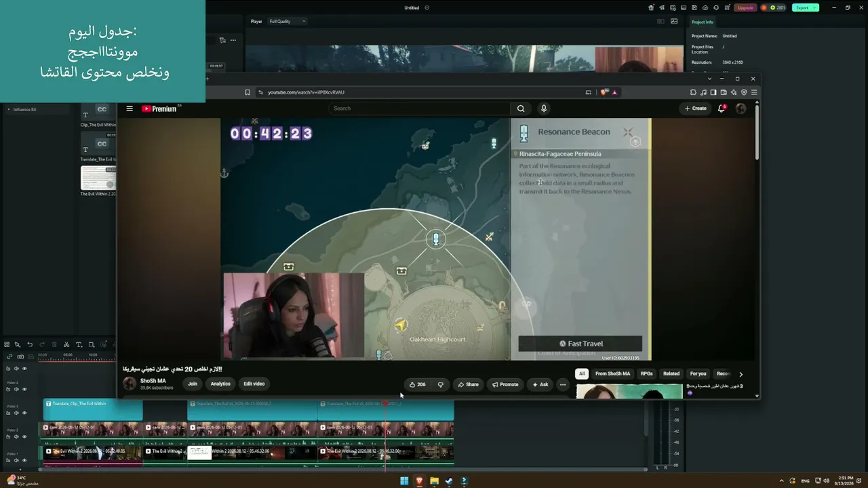
Task: Open the YouTube account avatar menu
Action: coord(741,108)
